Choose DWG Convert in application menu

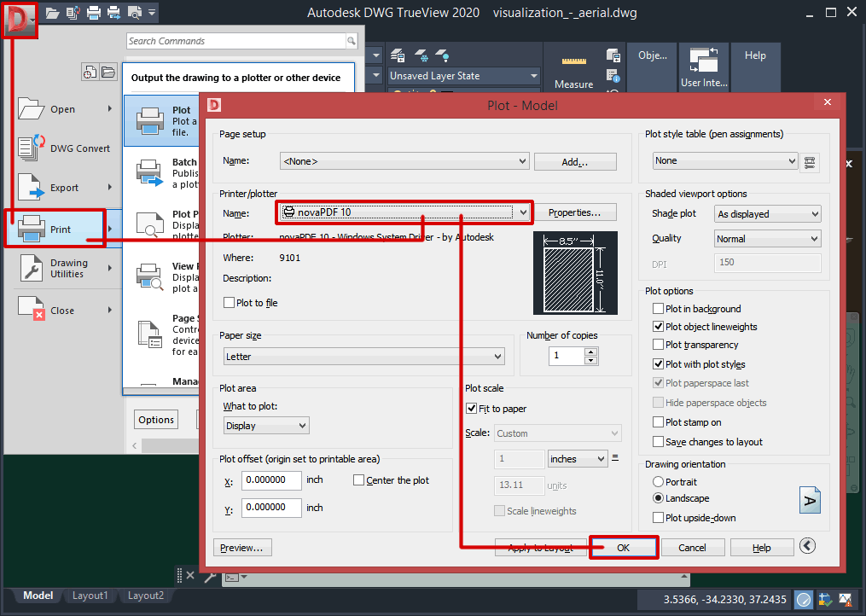coord(65,148)
